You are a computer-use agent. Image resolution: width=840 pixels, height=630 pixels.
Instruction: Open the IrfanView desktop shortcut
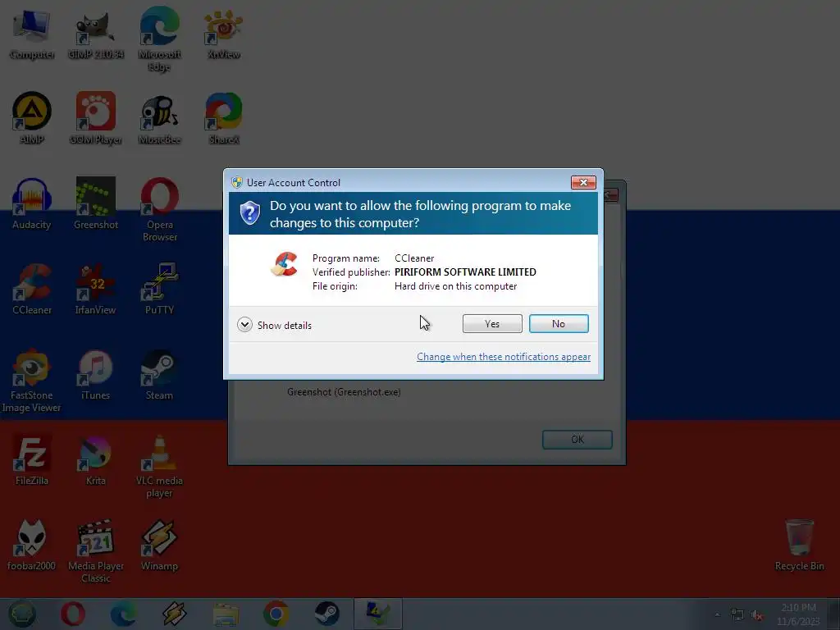pos(95,290)
